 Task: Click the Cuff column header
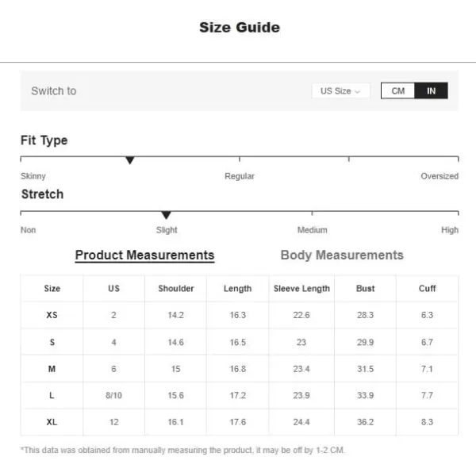click(427, 289)
